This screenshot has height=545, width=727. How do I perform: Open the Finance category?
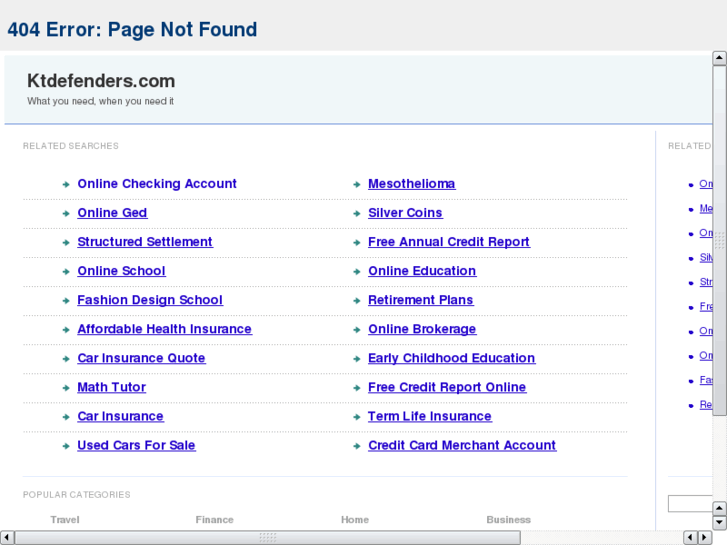(214, 520)
